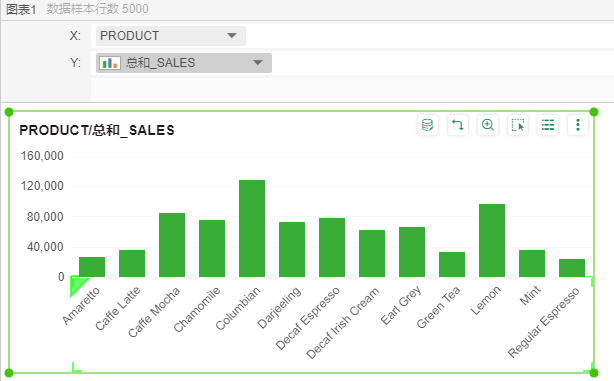The width and height of the screenshot is (614, 381).
Task: Click the chart title PRODUCT/总和_SALES
Action: (x=97, y=130)
